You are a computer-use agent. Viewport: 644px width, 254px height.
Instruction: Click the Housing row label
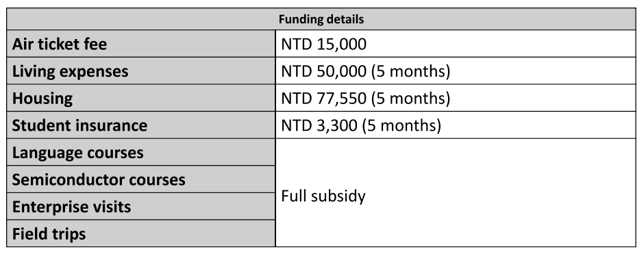pos(42,99)
